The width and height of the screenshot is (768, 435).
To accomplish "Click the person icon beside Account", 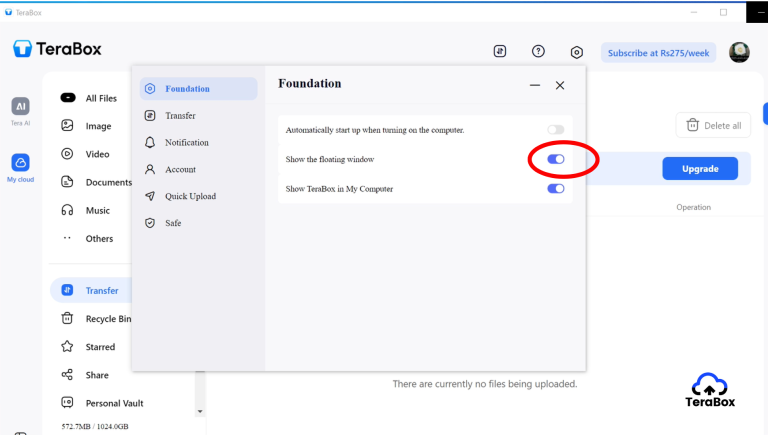I will 150,169.
